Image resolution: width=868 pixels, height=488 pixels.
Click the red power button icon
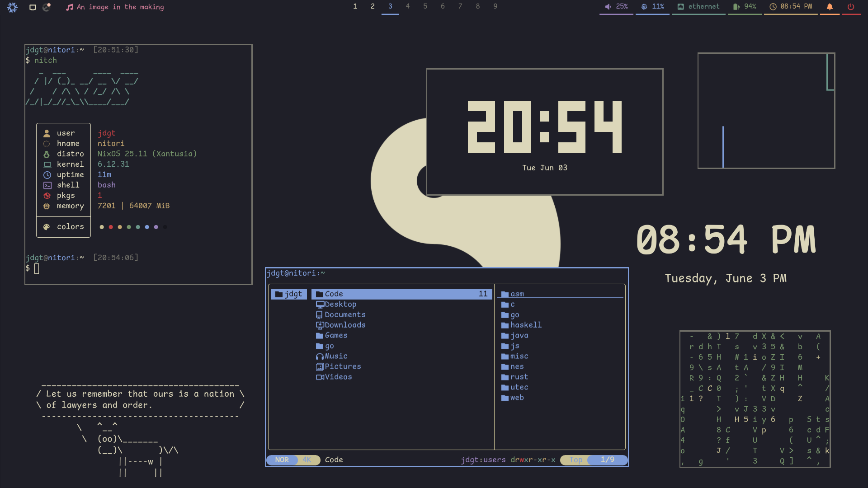(851, 7)
